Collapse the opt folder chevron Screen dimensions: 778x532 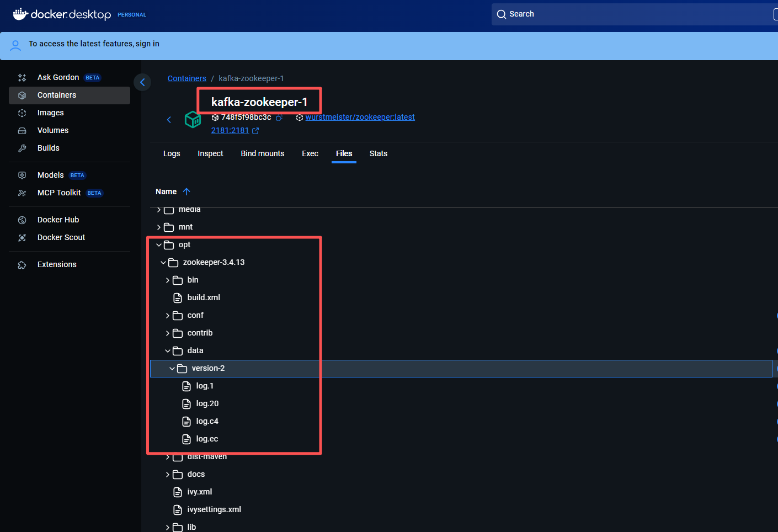(159, 244)
